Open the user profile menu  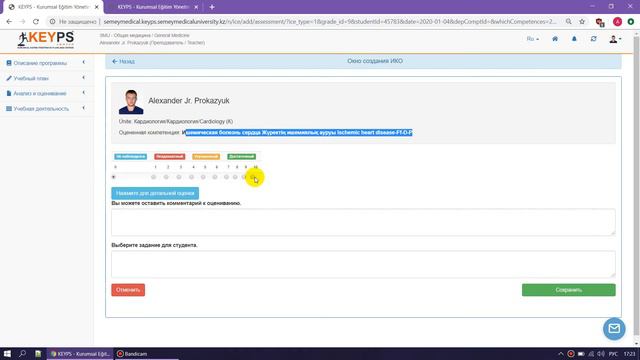[x=615, y=39]
